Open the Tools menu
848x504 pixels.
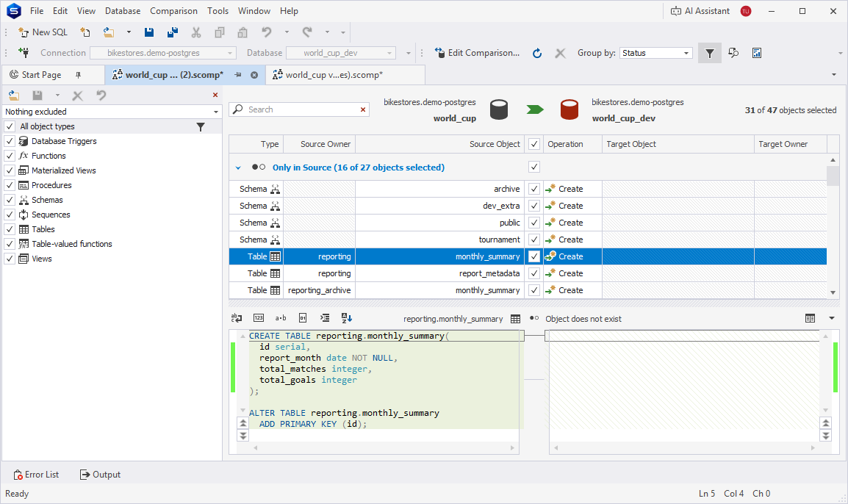point(218,11)
